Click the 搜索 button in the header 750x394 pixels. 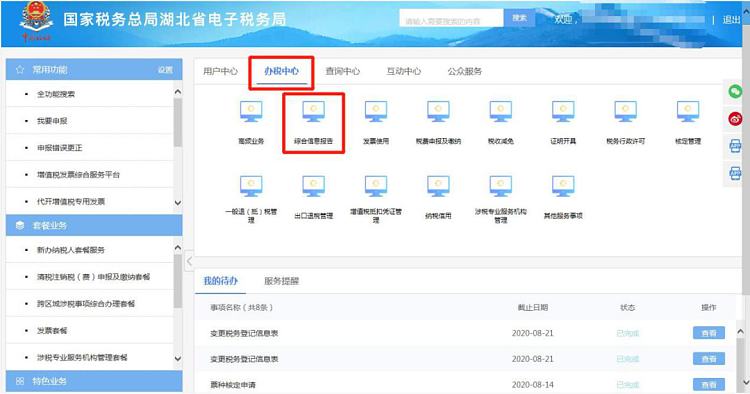[x=519, y=18]
